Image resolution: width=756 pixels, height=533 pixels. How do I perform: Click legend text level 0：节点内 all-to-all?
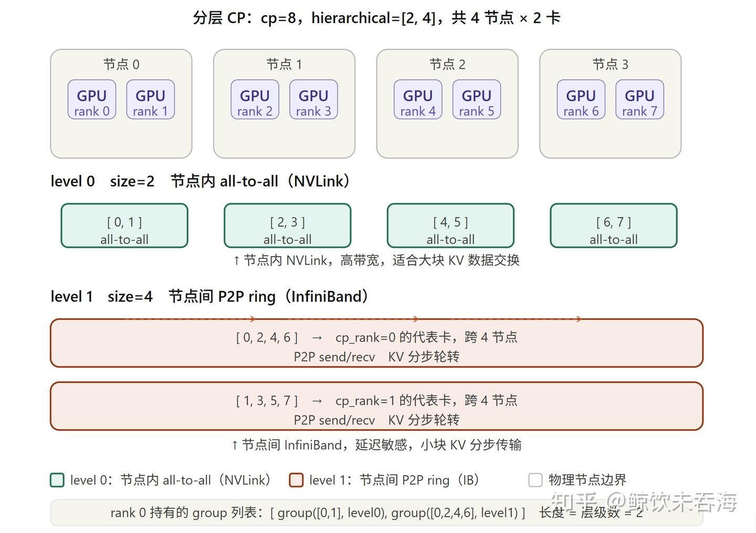171,480
